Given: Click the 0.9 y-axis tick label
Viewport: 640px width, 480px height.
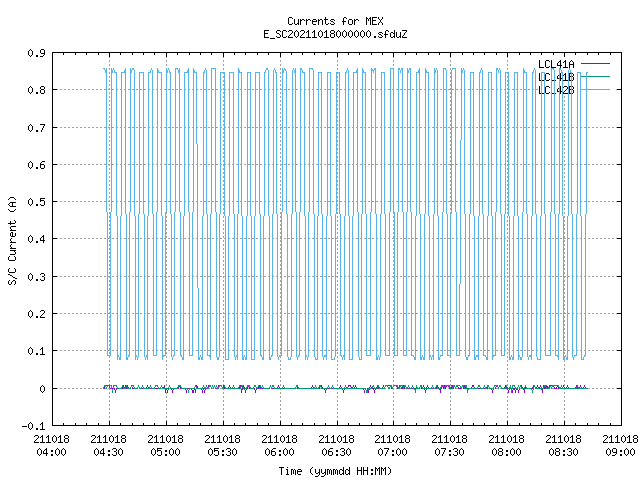Looking at the screenshot, I should (36, 53).
